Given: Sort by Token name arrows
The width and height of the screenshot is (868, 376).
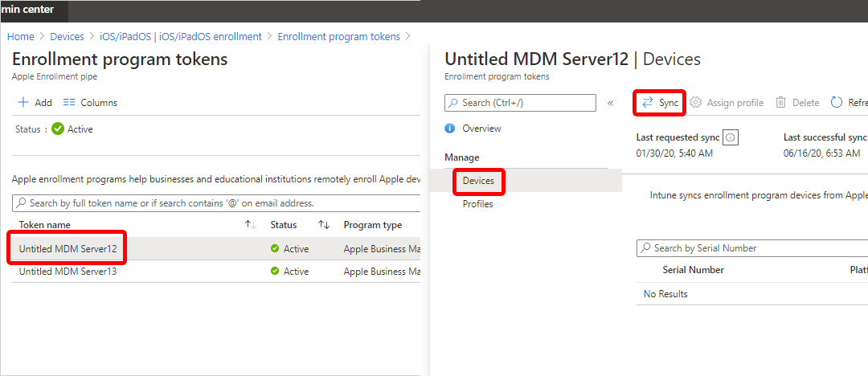Looking at the screenshot, I should click(x=251, y=225).
